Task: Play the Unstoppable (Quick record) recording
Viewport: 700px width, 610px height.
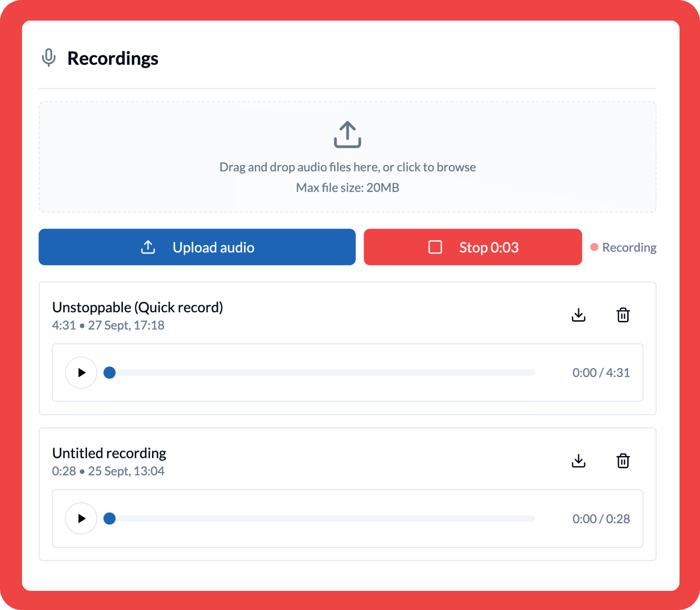Action: pyautogui.click(x=81, y=372)
